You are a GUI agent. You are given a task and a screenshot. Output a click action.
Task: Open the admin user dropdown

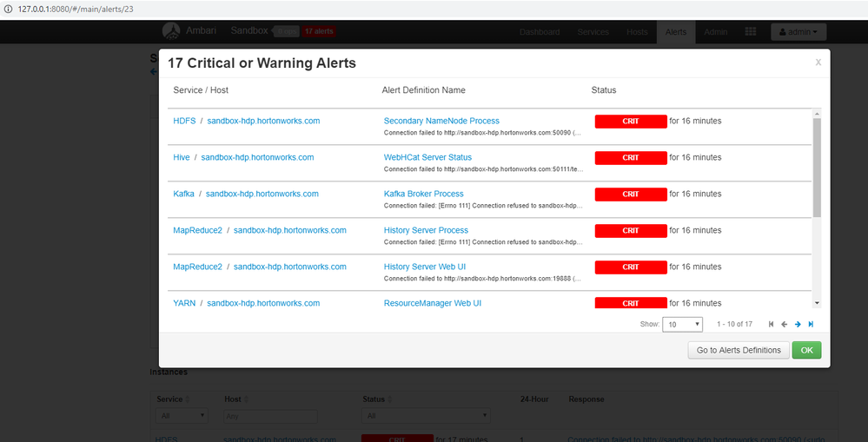(798, 32)
